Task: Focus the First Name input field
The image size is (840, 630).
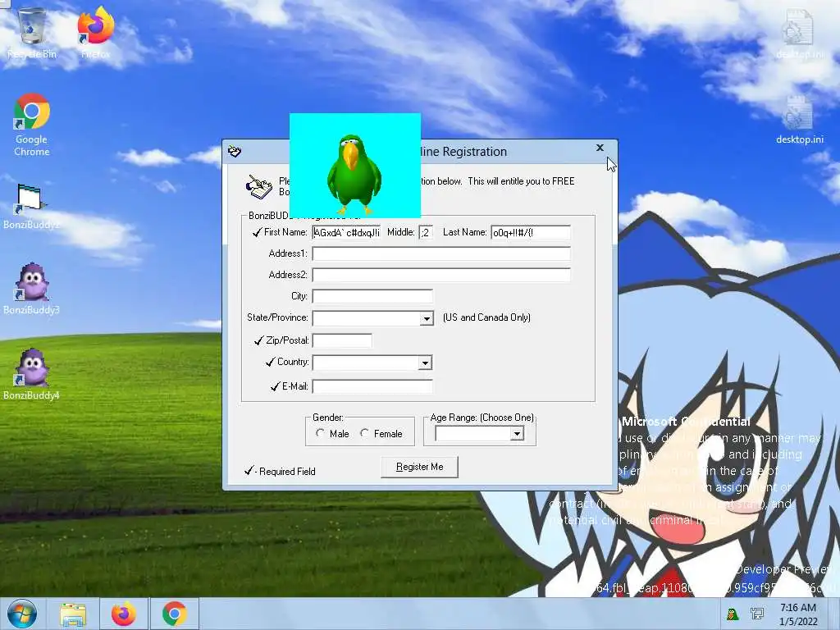Action: (347, 232)
